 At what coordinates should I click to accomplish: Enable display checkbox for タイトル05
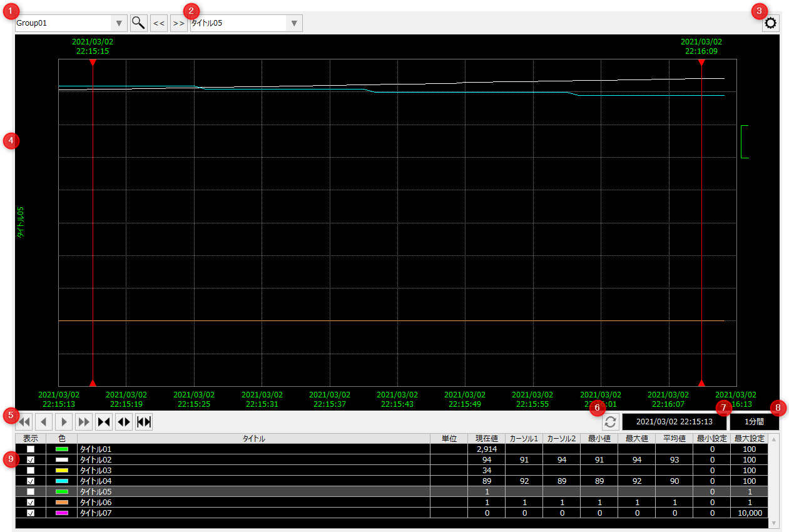click(31, 492)
